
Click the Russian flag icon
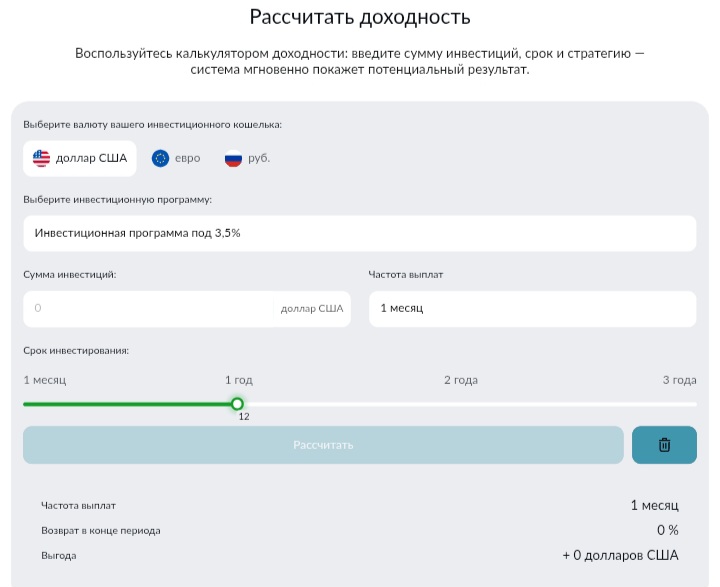click(233, 158)
